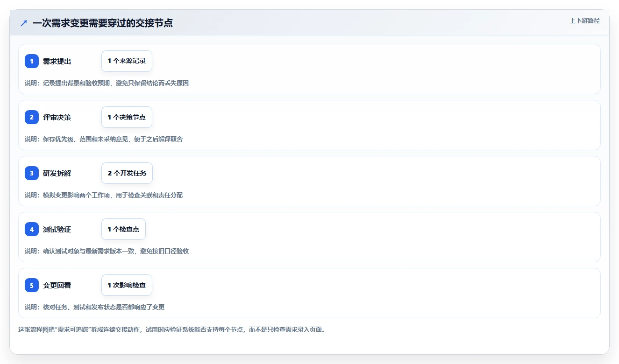Image resolution: width=619 pixels, height=364 pixels.
Task: Click the 上下游路径 label in header
Action: click(584, 21)
